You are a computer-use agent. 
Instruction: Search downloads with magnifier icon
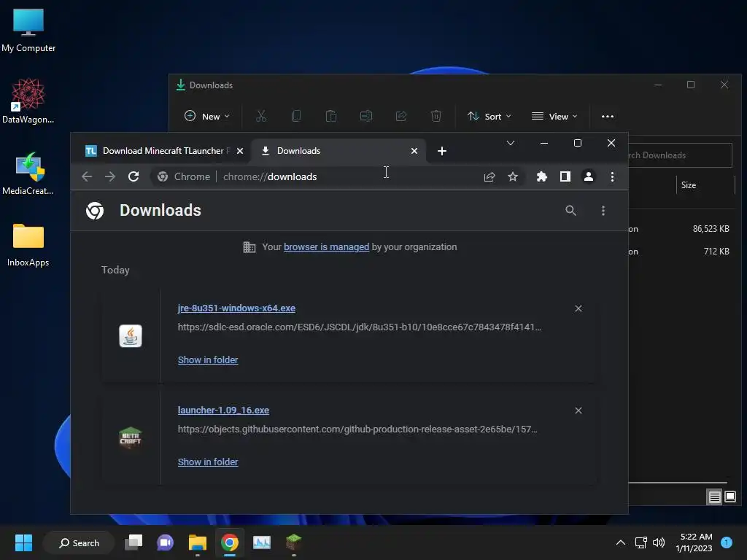(570, 211)
